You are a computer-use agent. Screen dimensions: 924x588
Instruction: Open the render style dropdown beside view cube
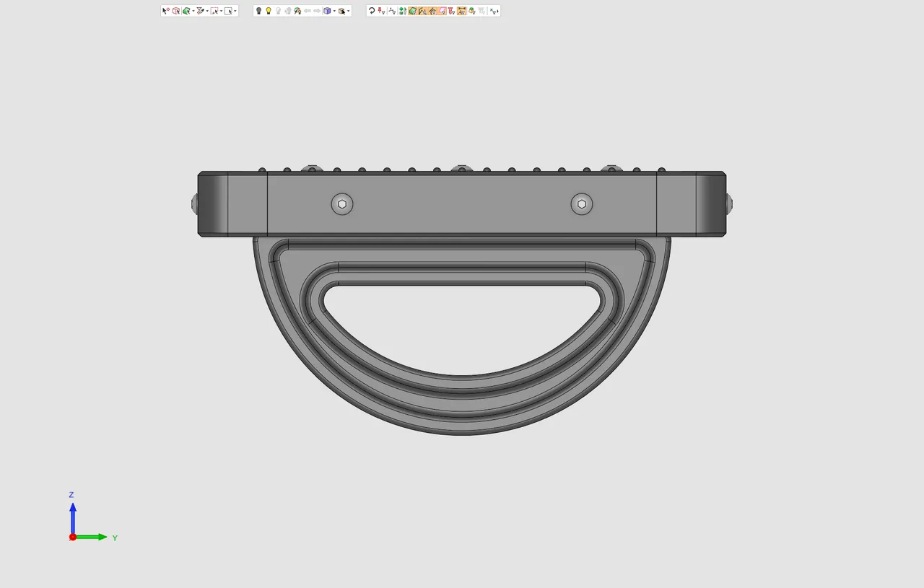334,10
